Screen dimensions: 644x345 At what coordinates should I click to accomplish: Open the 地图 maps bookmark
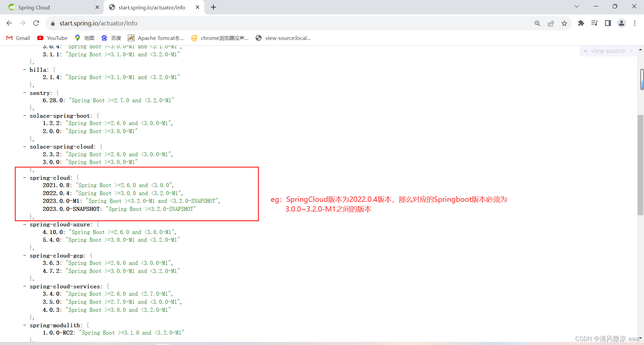(x=85, y=38)
